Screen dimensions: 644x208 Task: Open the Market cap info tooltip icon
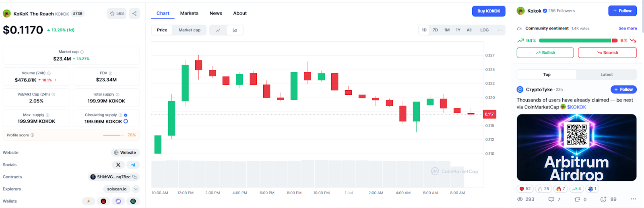(82, 52)
